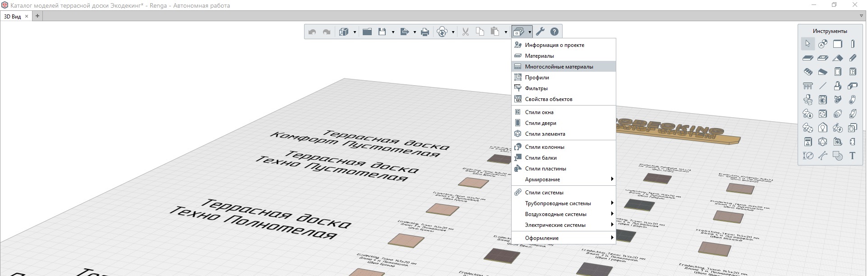The image size is (868, 276).
Task: Select the diagonal Line tool in Инструменты
Action: [822, 86]
